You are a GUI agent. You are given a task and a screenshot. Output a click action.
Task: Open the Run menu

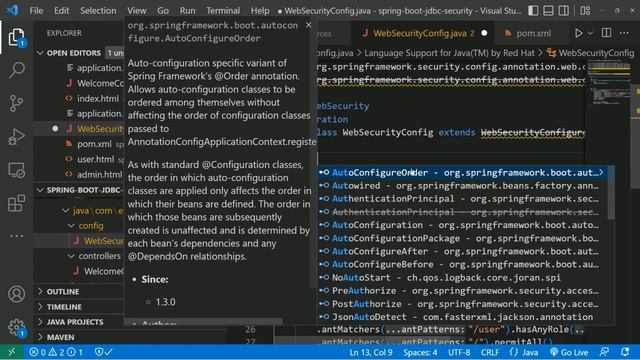[187, 11]
